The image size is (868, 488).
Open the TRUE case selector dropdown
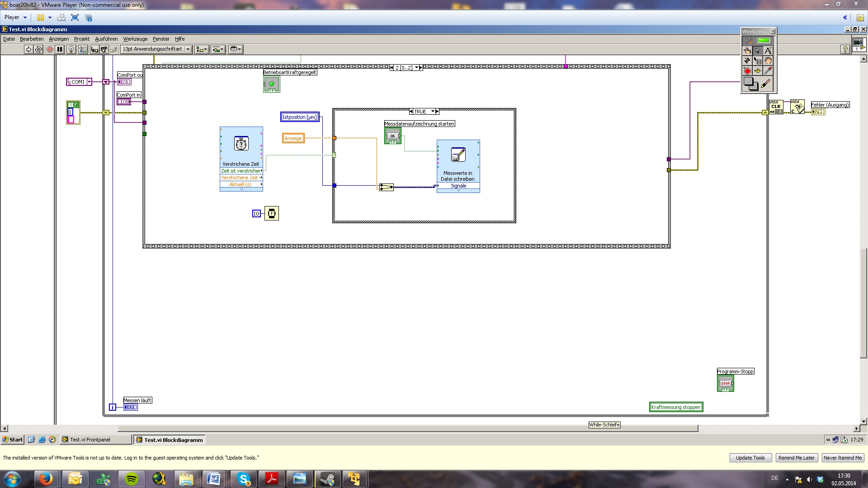point(433,112)
